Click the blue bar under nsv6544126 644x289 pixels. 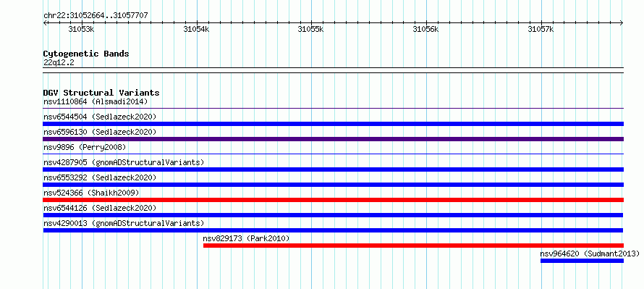333,215
